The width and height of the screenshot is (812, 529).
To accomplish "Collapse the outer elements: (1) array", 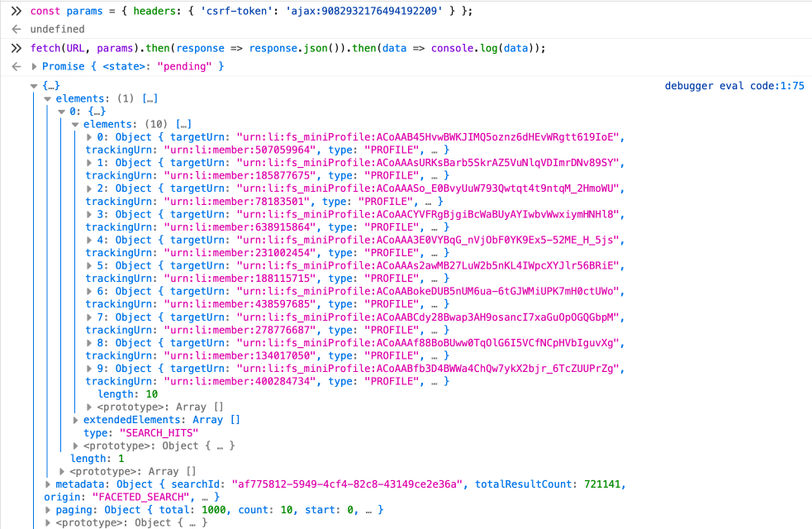I will 48,98.
